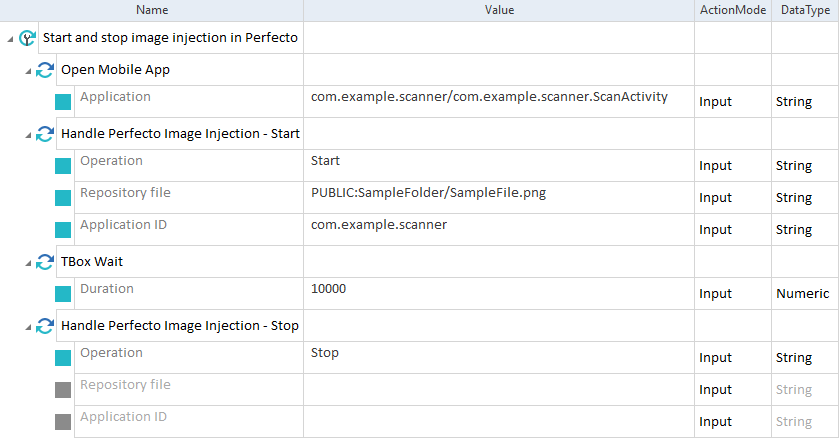Open ActionMode Input for the Stop operation
This screenshot has width=839, height=438.
coord(733,358)
